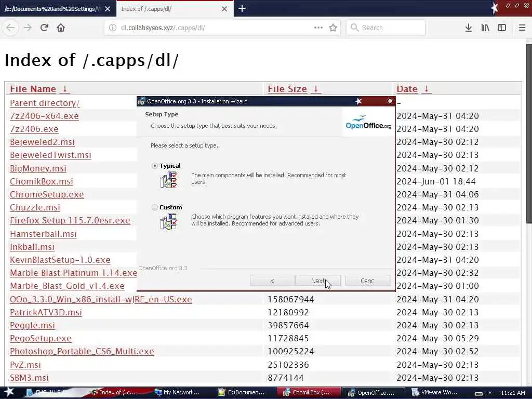
Task: Open the PvZ.msi link
Action: pos(25,365)
